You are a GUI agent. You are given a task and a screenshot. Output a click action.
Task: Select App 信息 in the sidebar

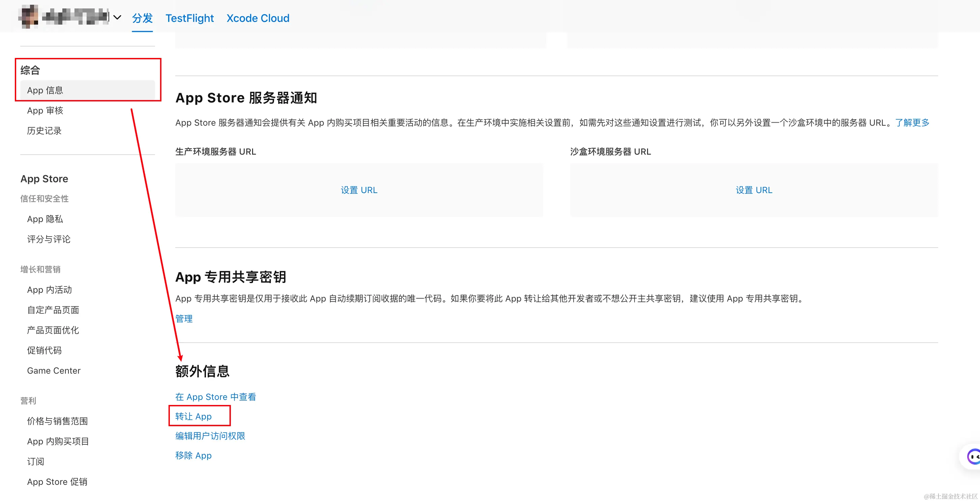[88, 90]
